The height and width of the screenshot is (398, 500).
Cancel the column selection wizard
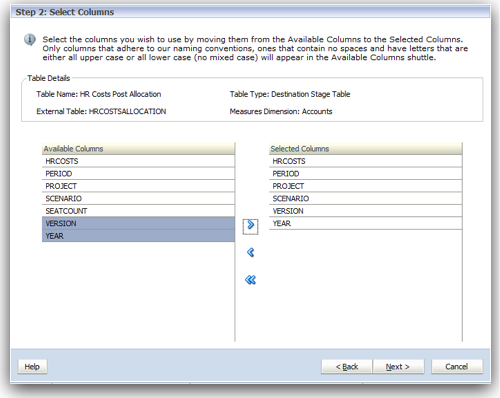click(x=457, y=367)
